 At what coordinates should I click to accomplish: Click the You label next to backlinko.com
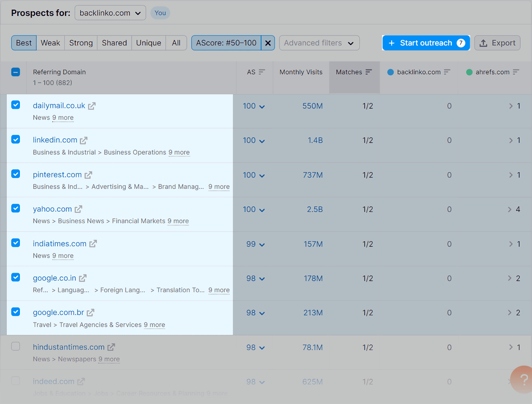pos(160,13)
